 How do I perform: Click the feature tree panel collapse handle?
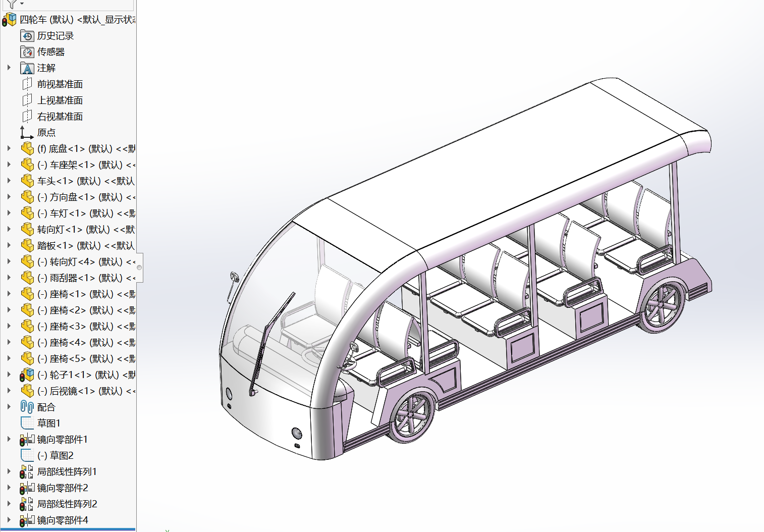[139, 268]
